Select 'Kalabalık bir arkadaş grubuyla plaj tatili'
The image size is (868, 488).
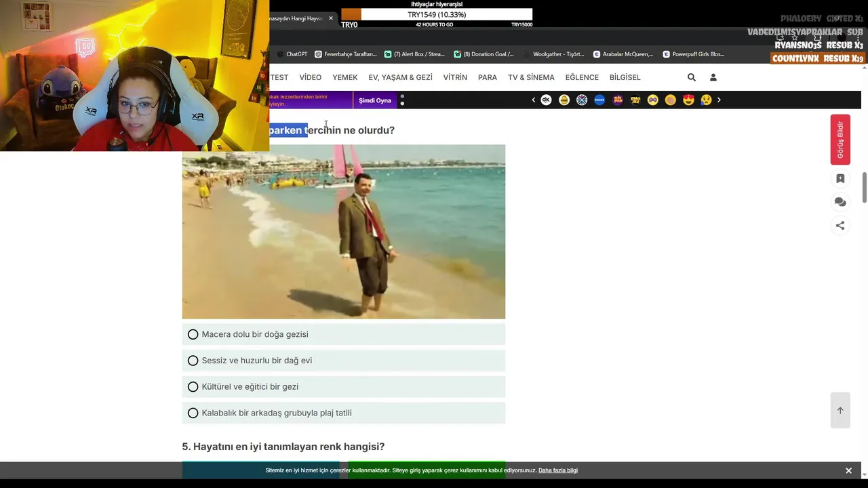(x=343, y=413)
